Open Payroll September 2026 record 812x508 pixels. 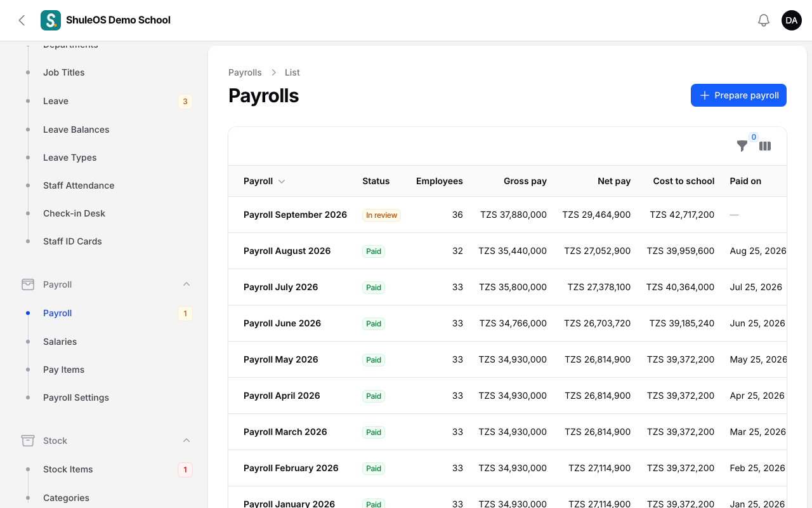click(295, 215)
